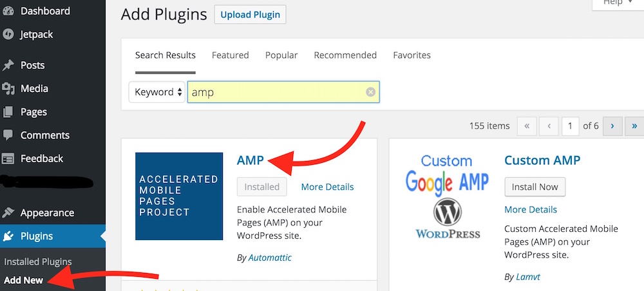Click the plugin search input field
Image resolution: width=644 pixels, height=291 pixels.
coord(277,92)
